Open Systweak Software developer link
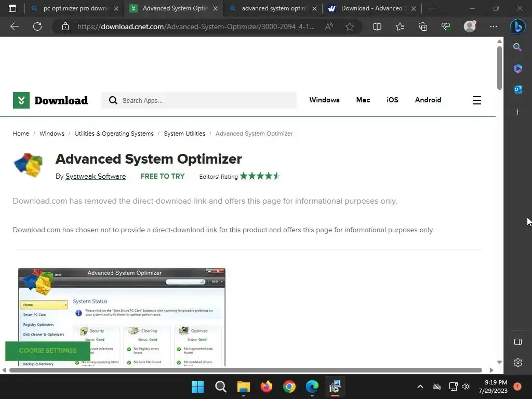This screenshot has height=399, width=532. tap(96, 176)
